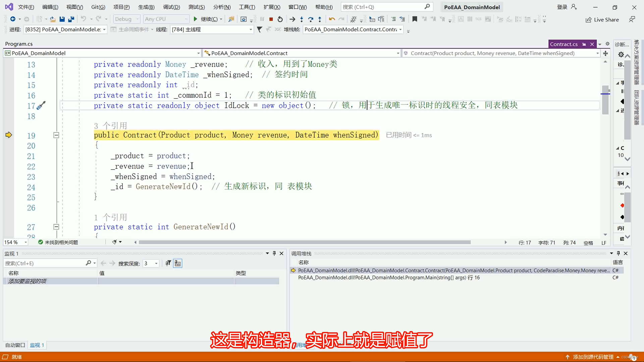644x362 pixels.
Task: Click the Step Into icon
Action: (x=302, y=19)
